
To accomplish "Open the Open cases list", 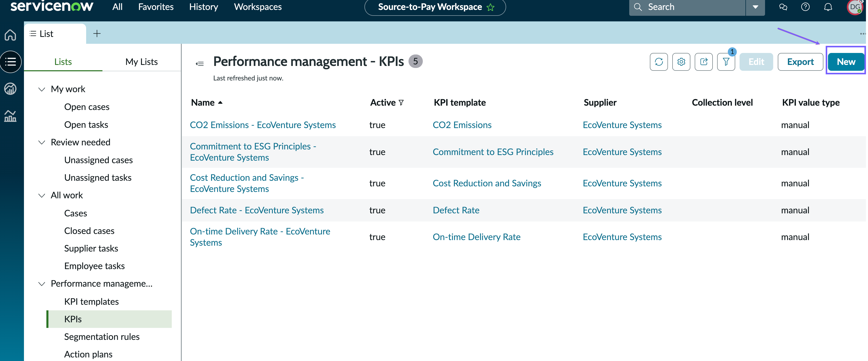I will click(87, 107).
